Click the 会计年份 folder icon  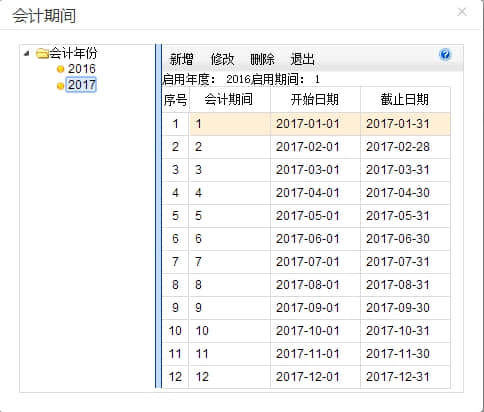pos(42,53)
